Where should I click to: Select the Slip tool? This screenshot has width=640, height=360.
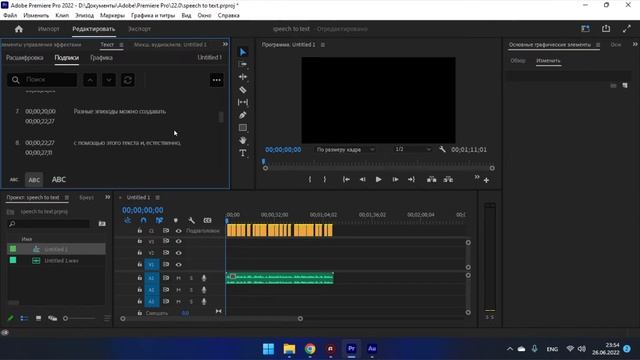tap(243, 102)
